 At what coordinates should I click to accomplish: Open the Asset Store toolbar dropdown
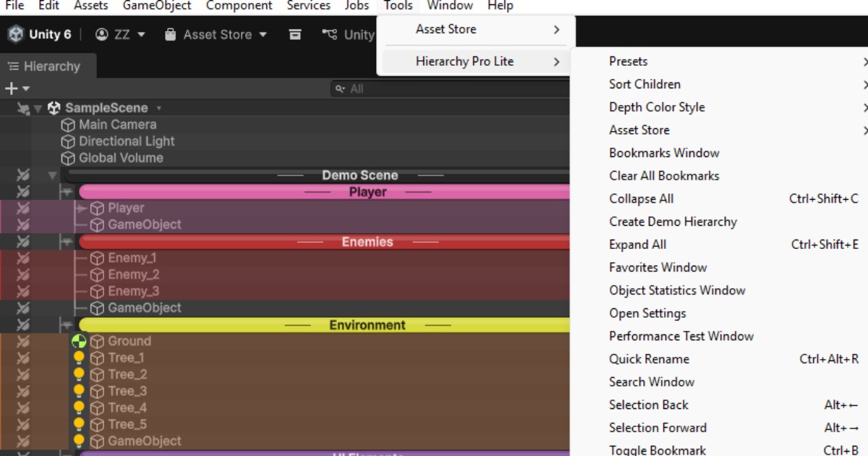click(x=216, y=35)
